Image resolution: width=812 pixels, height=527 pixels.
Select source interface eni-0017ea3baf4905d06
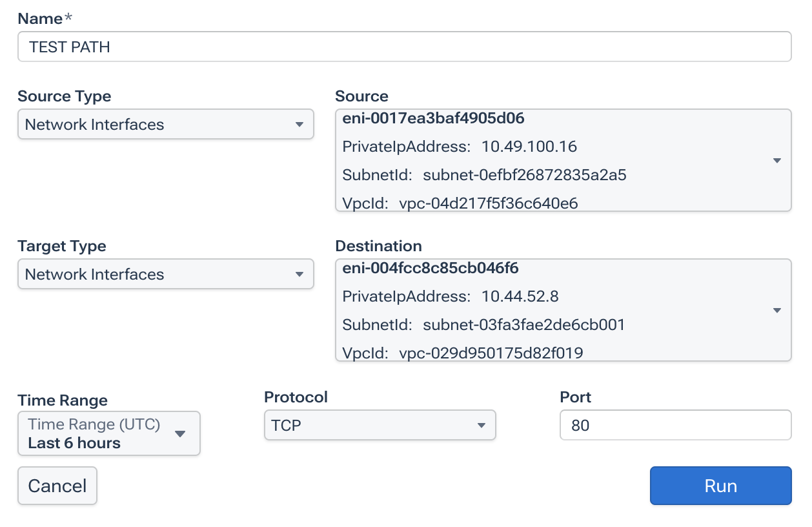point(433,118)
